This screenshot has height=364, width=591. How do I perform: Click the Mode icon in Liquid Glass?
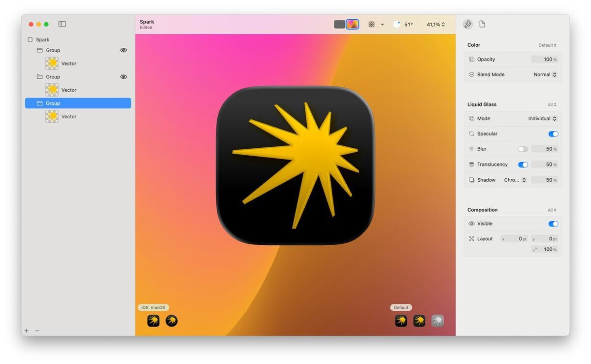(471, 119)
